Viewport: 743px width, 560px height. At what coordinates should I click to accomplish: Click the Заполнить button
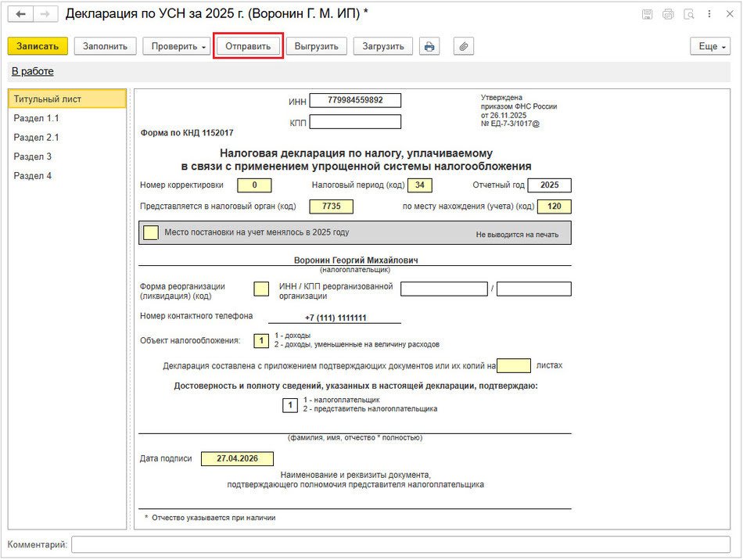106,46
